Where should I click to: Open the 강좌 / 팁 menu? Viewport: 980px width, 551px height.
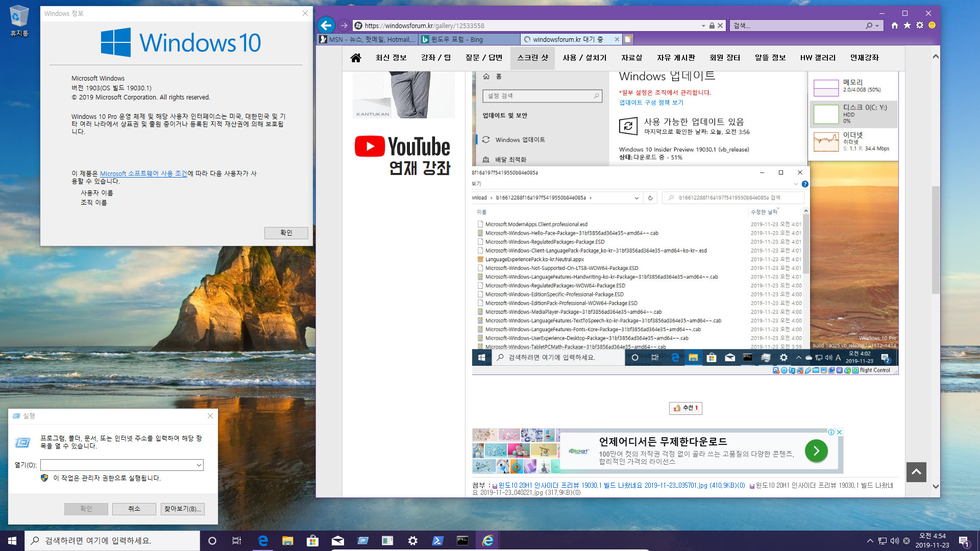[436, 58]
